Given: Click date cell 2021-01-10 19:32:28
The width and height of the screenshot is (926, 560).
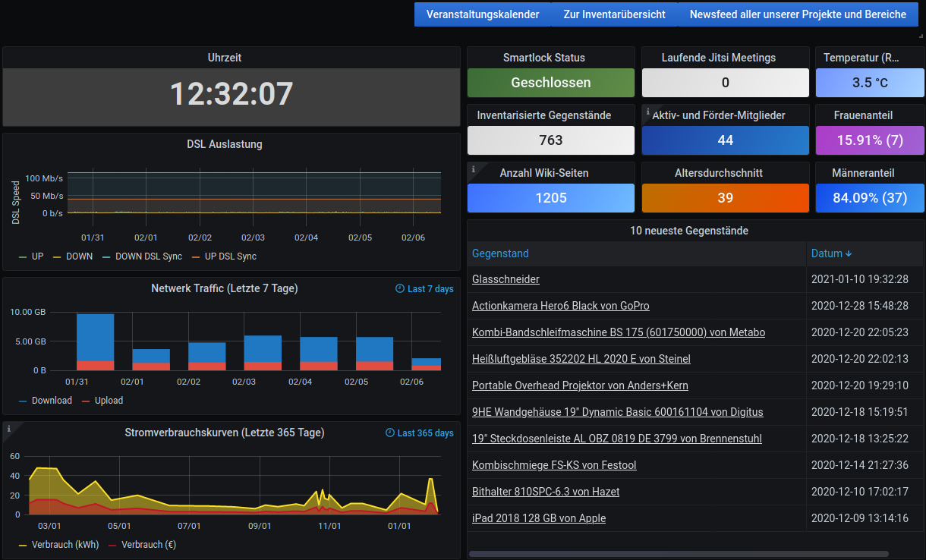Looking at the screenshot, I should pyautogui.click(x=860, y=279).
